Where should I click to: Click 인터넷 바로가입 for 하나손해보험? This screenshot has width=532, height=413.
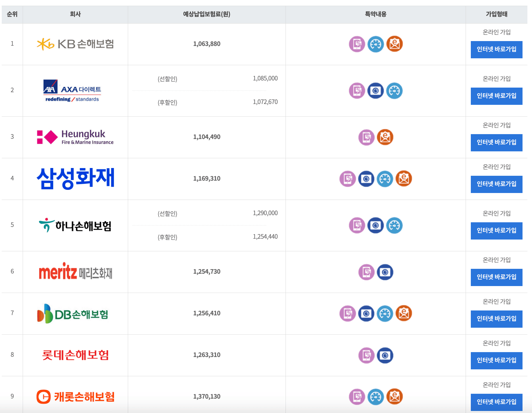(x=496, y=231)
